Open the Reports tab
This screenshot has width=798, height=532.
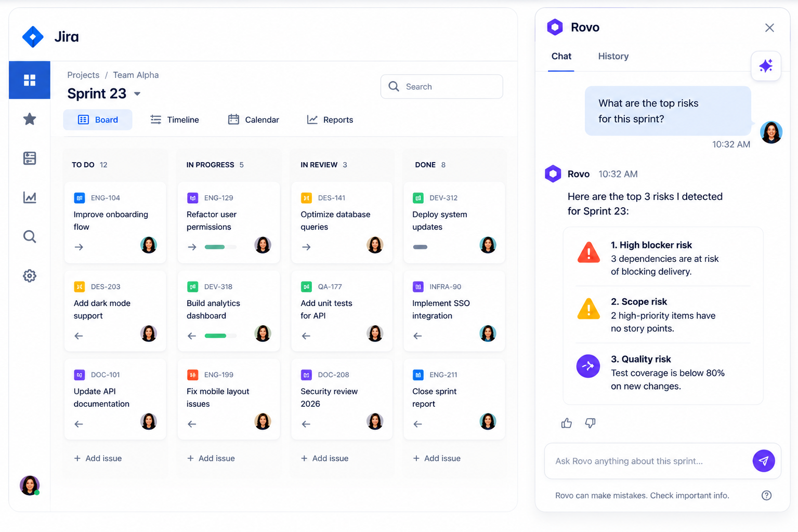330,120
